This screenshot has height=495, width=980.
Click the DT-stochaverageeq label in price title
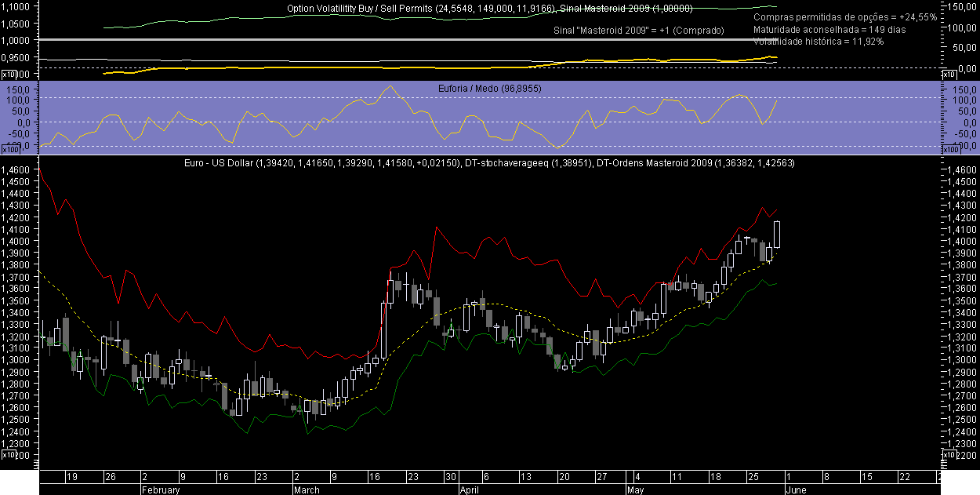coord(506,163)
